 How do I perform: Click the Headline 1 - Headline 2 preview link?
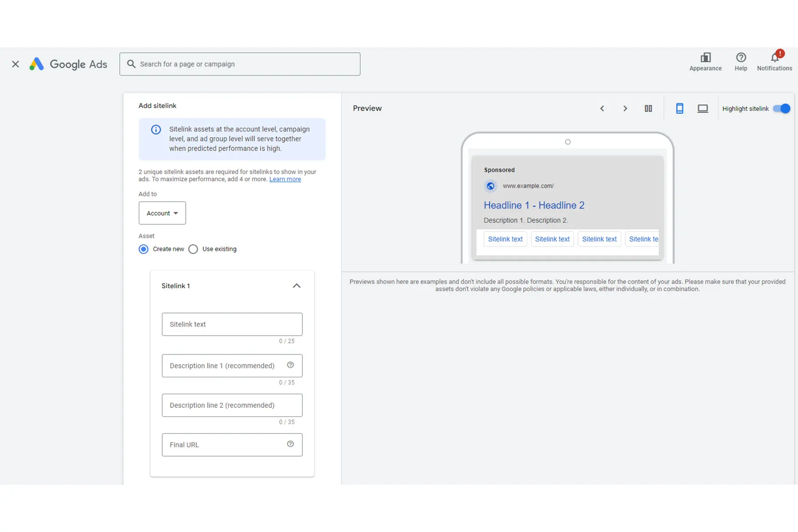[534, 205]
